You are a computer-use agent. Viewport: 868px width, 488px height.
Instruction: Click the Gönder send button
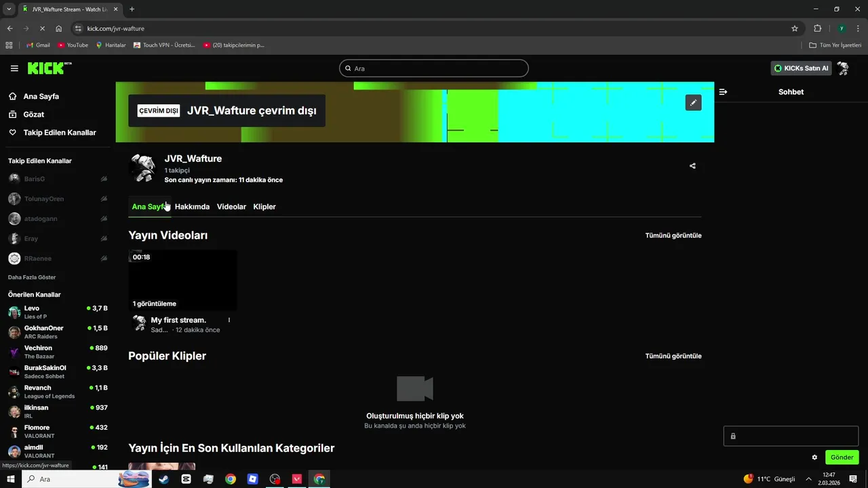click(x=842, y=457)
